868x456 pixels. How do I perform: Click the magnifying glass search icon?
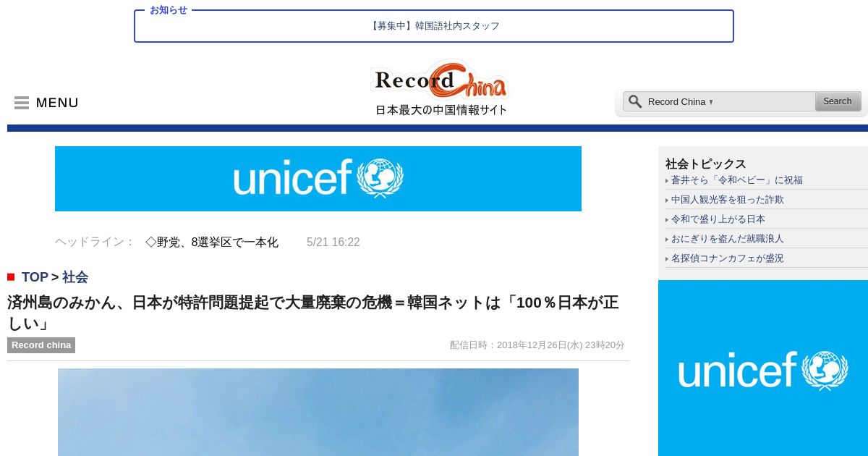(634, 101)
